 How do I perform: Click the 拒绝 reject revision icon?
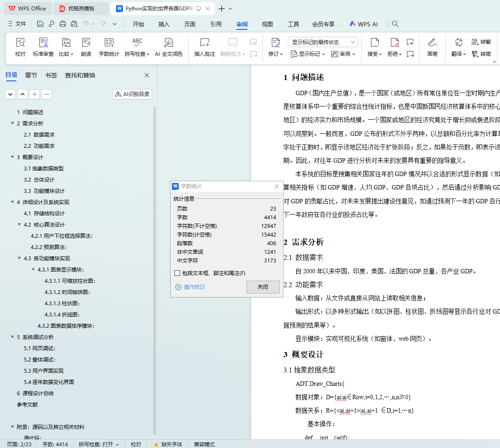[394, 42]
